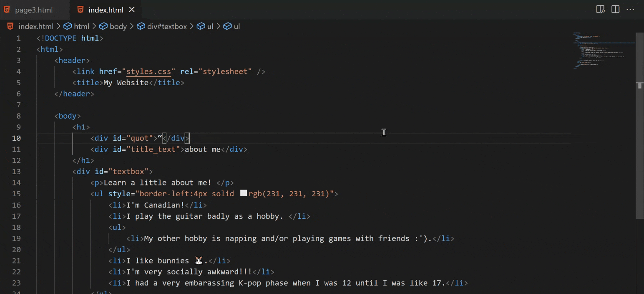
Task: Click the HTML5 file icon in the breadcrumb bar
Action: (10, 26)
